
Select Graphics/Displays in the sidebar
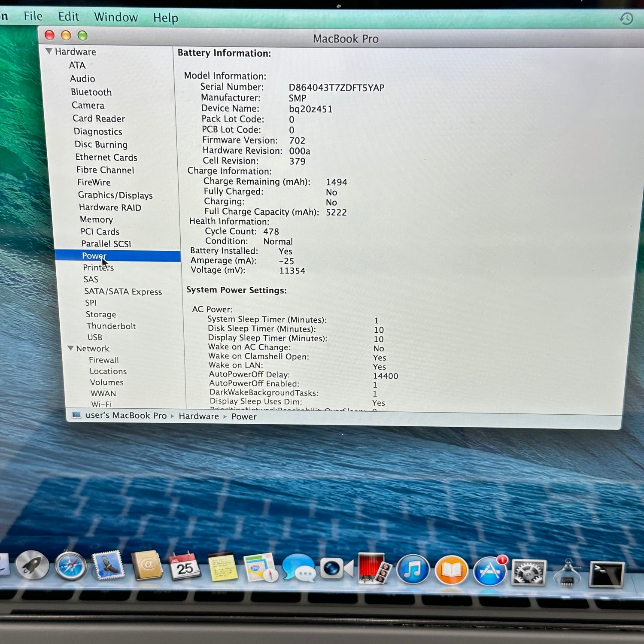[115, 195]
